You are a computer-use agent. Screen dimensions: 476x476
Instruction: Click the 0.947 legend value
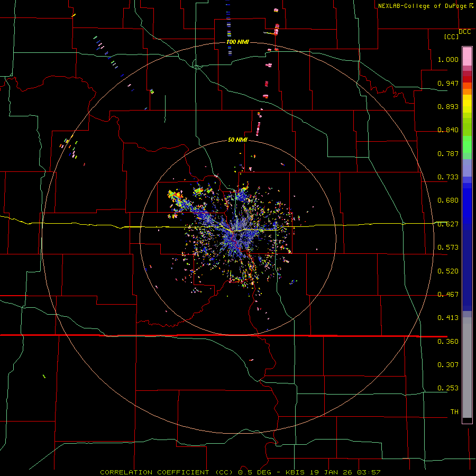click(x=448, y=83)
